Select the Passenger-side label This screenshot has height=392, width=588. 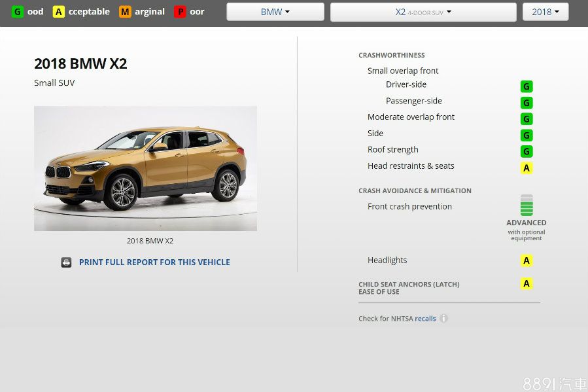(413, 101)
